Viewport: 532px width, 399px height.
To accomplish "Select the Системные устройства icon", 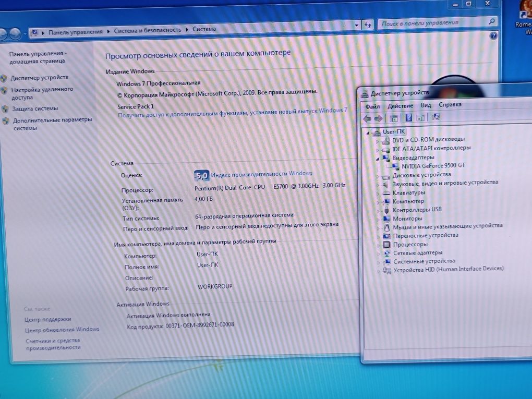I will [x=387, y=262].
